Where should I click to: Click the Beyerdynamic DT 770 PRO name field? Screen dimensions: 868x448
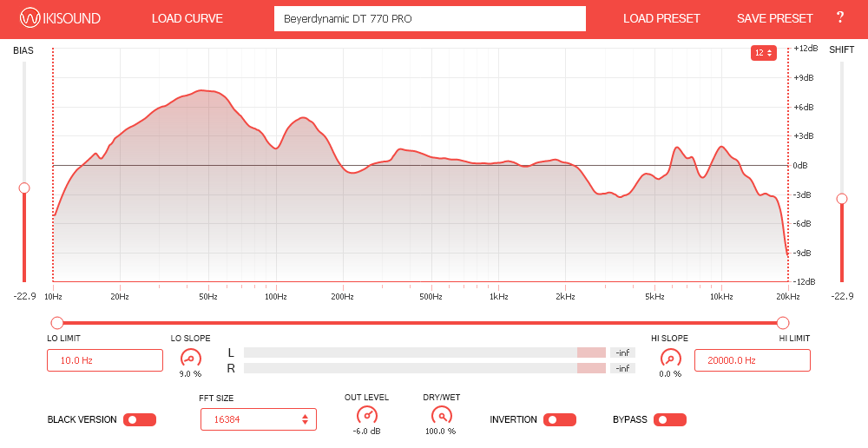click(431, 19)
